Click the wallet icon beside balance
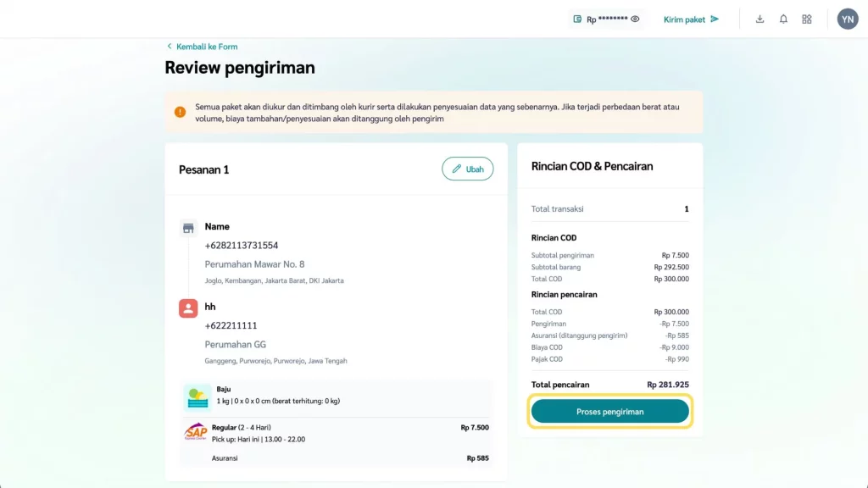The height and width of the screenshot is (488, 868). (x=577, y=19)
